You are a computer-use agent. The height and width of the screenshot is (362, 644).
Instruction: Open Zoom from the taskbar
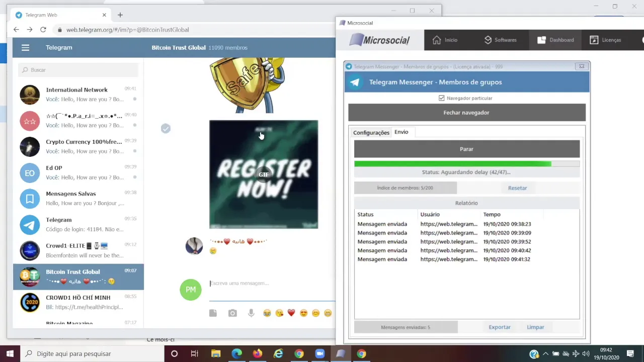(x=319, y=354)
